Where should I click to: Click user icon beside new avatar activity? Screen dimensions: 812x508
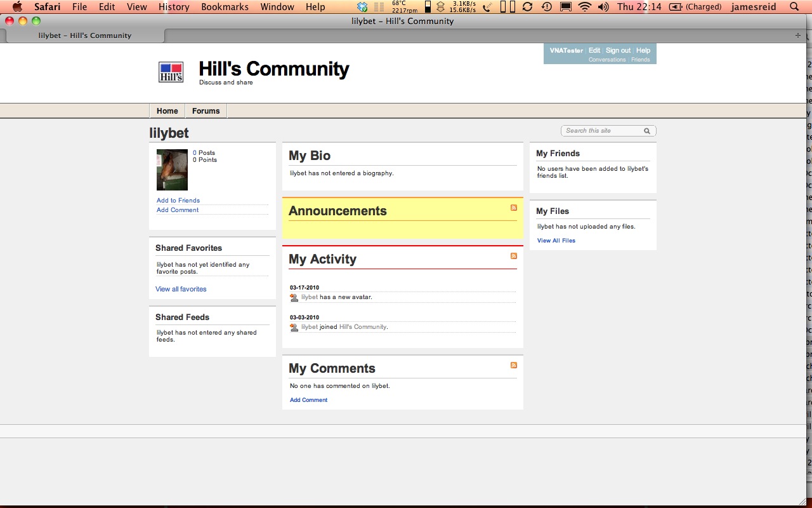(x=294, y=297)
